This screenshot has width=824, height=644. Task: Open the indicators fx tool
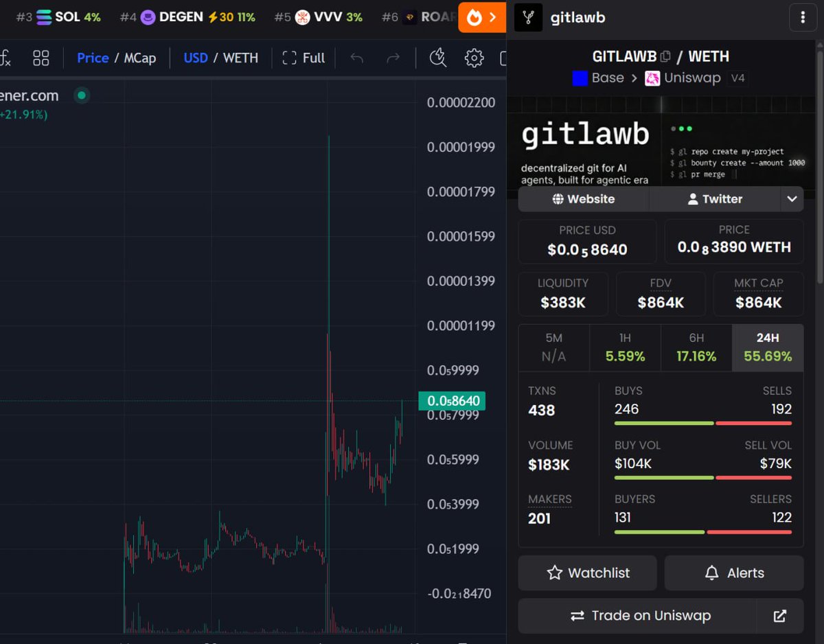click(5, 58)
